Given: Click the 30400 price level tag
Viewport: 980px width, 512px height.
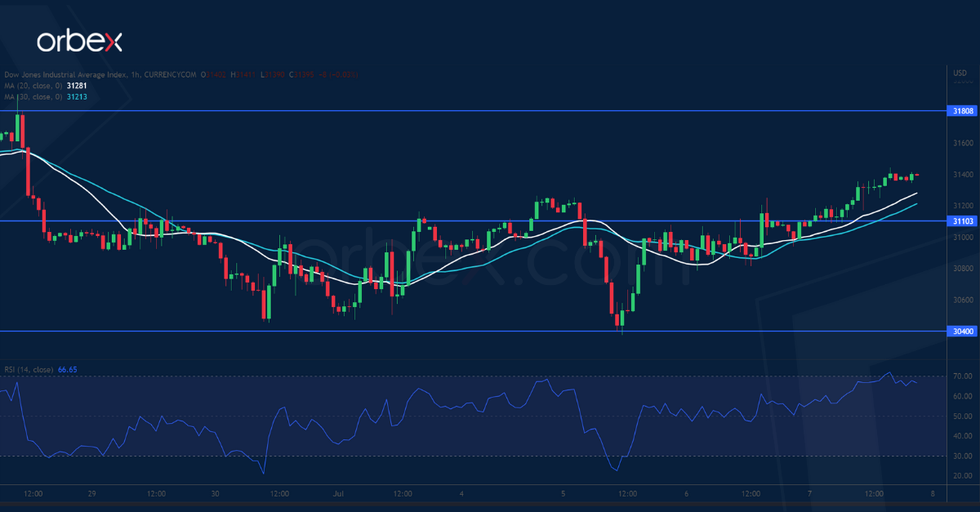Looking at the screenshot, I should click(961, 332).
